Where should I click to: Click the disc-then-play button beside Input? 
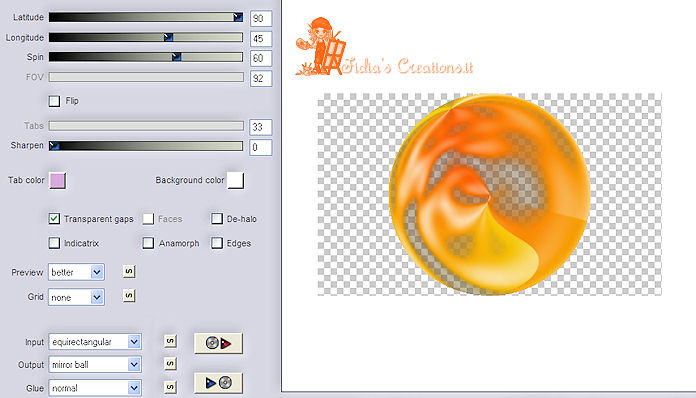[x=218, y=343]
